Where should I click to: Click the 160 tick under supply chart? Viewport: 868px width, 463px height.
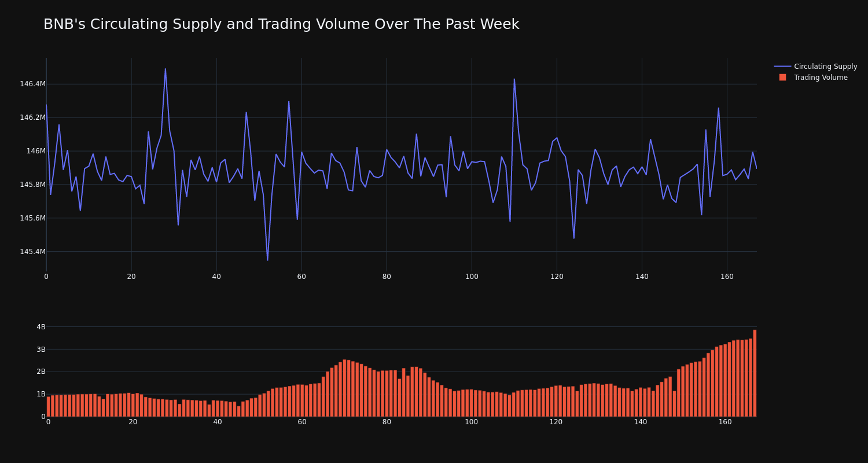(x=727, y=277)
